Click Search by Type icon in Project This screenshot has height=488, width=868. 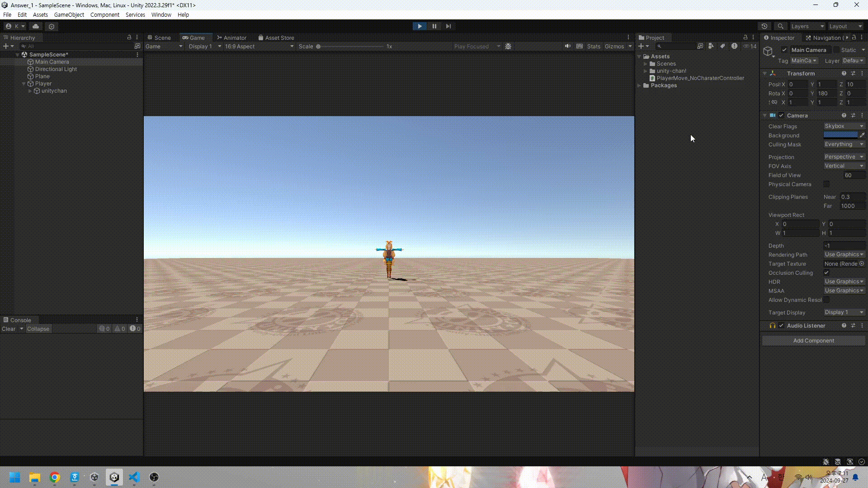[711, 46]
